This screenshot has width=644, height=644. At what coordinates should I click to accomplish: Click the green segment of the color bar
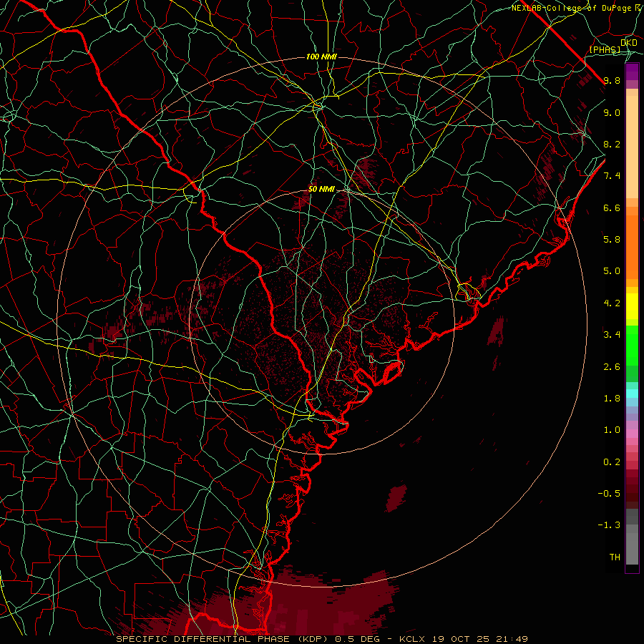coord(632,345)
